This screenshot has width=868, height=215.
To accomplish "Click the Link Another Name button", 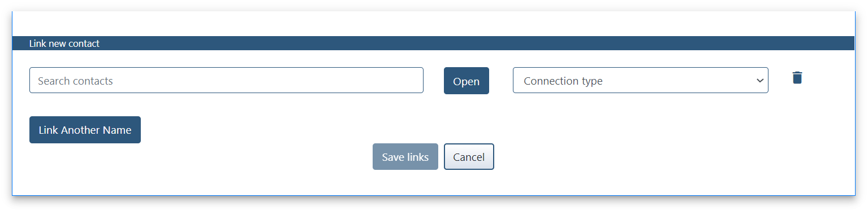I will click(x=85, y=130).
